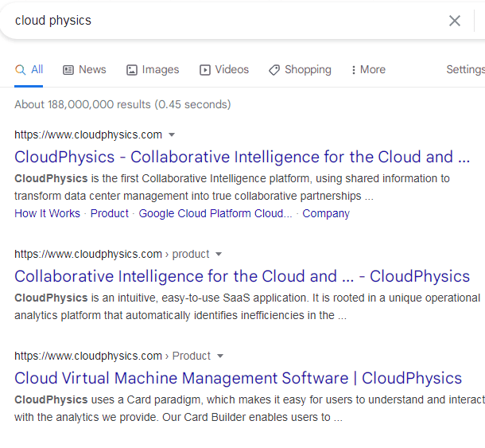Follow the 'Product' sitelink

tap(110, 213)
